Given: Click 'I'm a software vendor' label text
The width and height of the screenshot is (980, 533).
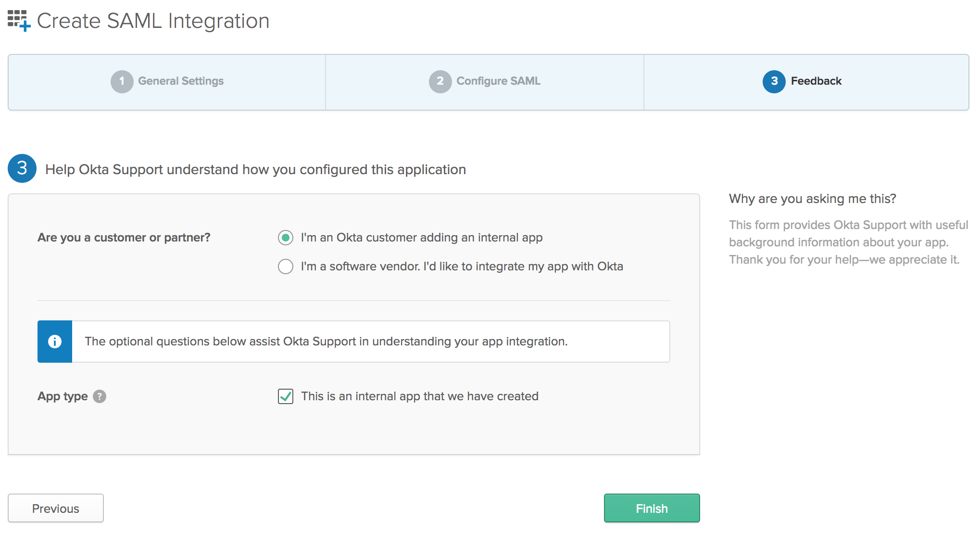Looking at the screenshot, I should click(x=462, y=266).
